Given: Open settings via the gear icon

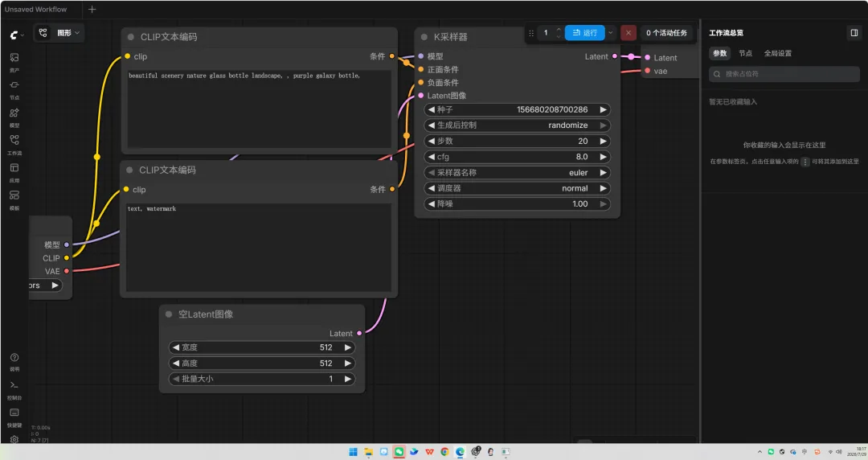Looking at the screenshot, I should [x=14, y=439].
